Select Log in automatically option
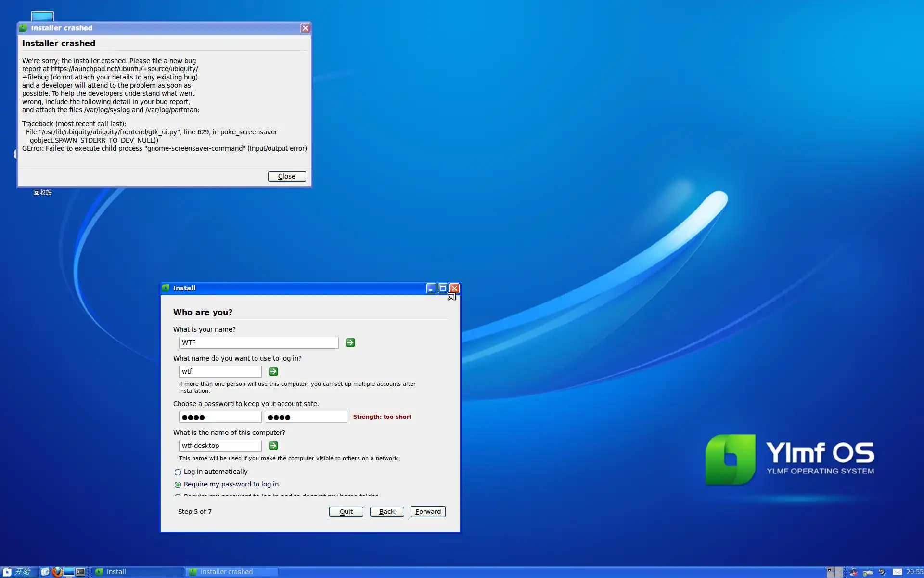 pos(178,472)
